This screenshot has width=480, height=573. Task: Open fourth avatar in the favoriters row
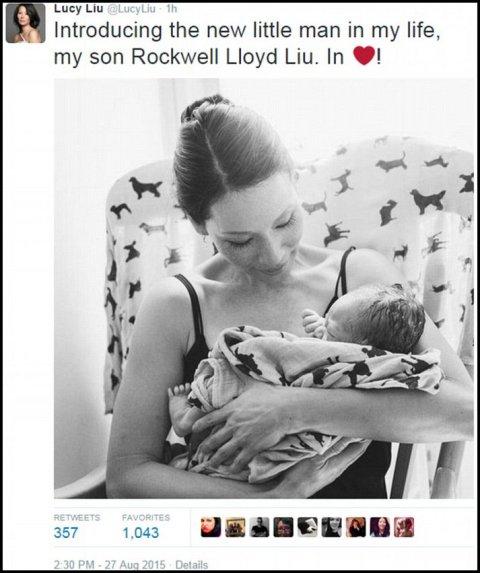pyautogui.click(x=283, y=527)
